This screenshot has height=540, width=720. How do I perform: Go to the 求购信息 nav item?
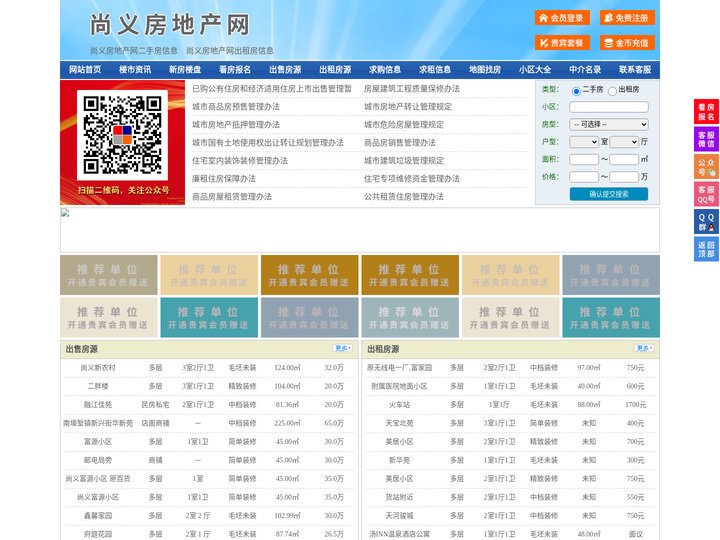[x=385, y=70]
